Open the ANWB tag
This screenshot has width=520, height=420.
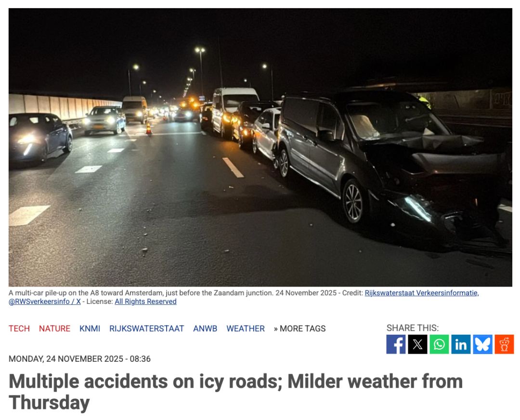(x=205, y=328)
